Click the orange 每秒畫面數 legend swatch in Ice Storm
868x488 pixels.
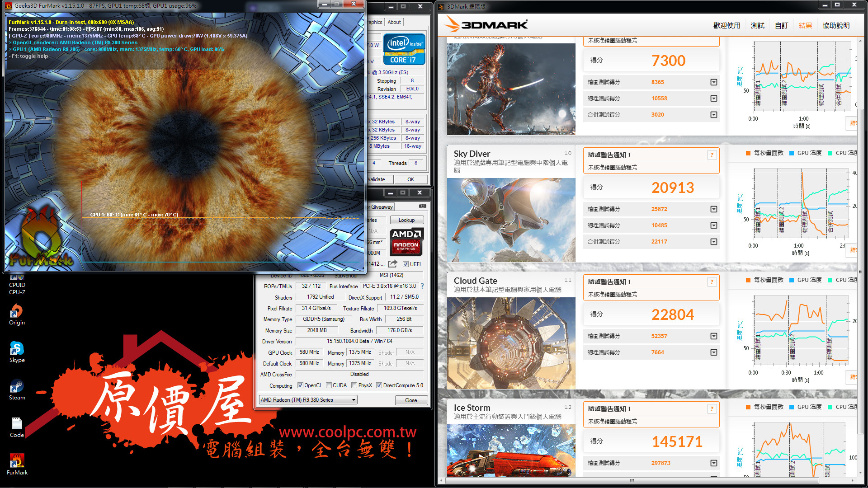(x=748, y=407)
